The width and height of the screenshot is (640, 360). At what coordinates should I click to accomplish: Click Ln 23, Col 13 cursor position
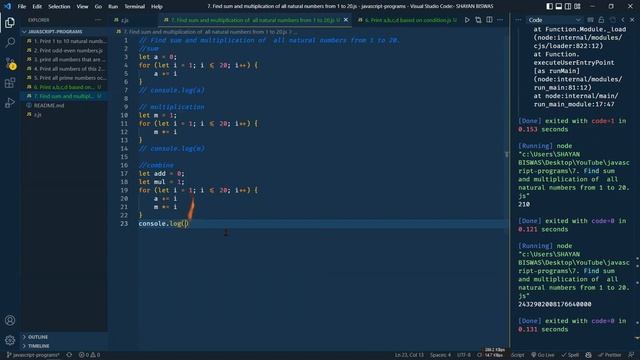point(409,355)
